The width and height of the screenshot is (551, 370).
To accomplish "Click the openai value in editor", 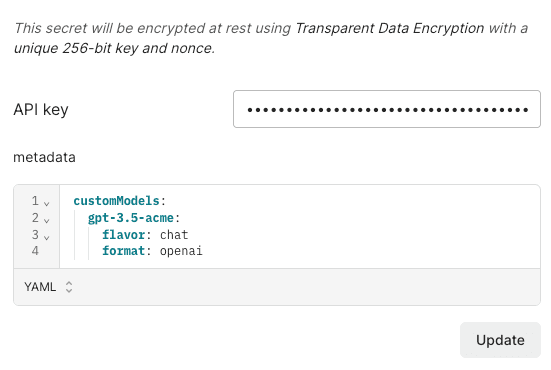I will [x=181, y=251].
